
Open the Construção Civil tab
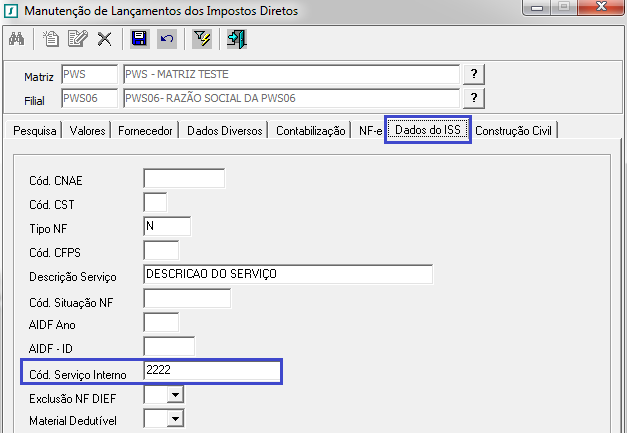(x=513, y=131)
